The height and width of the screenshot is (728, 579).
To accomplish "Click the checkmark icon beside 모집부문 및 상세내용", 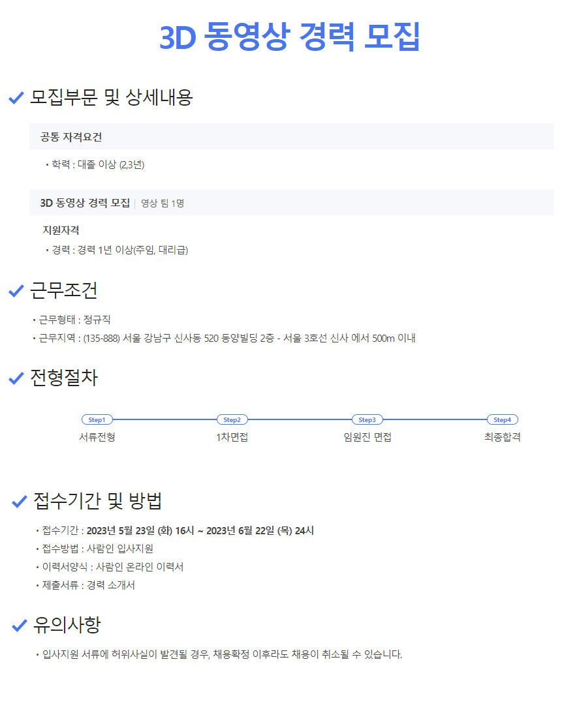I will [x=16, y=98].
